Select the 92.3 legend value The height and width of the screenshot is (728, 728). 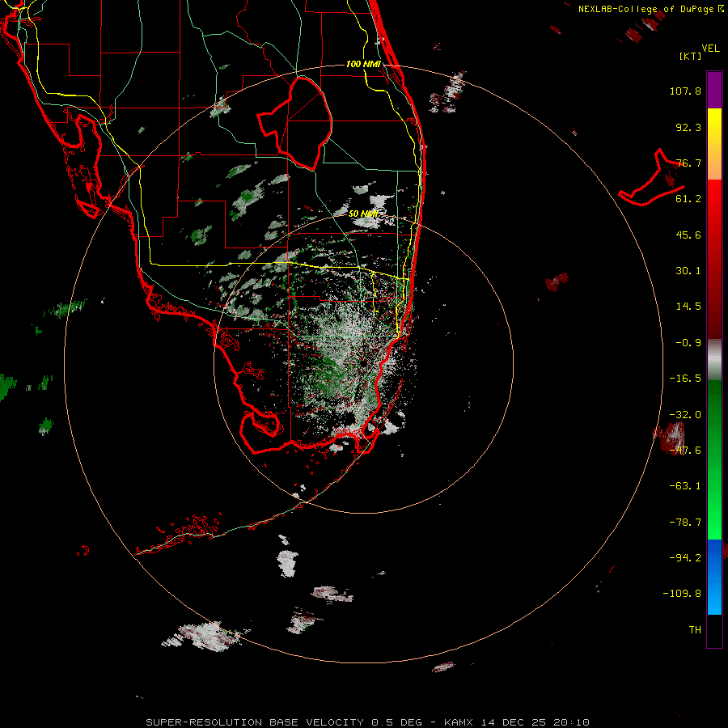688,127
